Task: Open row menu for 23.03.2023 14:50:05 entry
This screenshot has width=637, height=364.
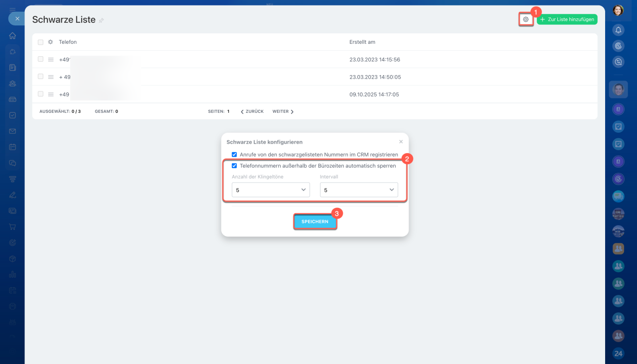Action: [x=50, y=77]
